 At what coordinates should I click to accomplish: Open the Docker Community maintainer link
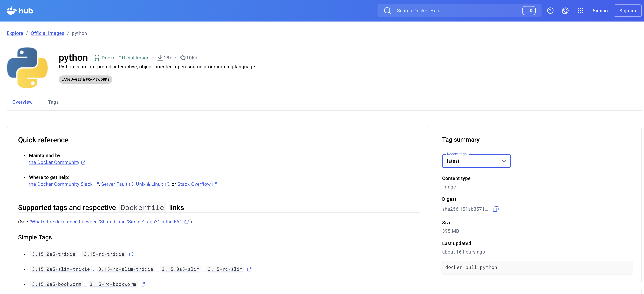54,162
